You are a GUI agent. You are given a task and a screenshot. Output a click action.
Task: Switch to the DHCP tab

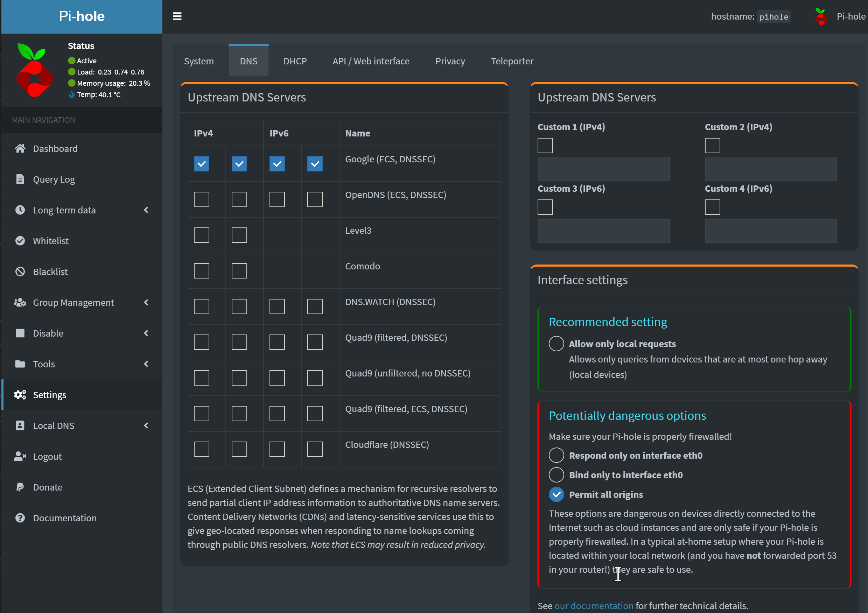click(x=295, y=61)
